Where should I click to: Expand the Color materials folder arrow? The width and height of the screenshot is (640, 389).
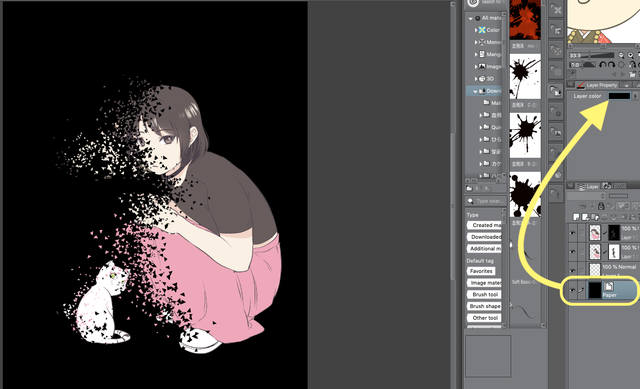click(x=476, y=30)
